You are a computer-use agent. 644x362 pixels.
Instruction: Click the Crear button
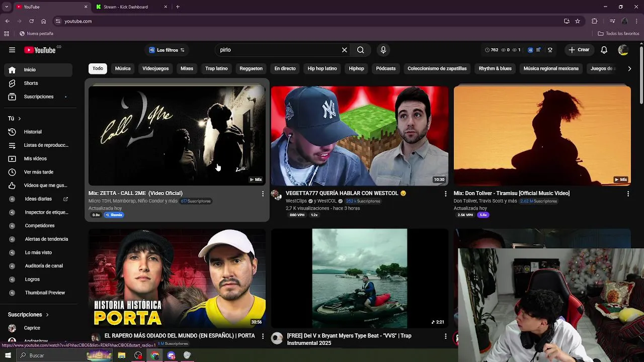click(579, 50)
